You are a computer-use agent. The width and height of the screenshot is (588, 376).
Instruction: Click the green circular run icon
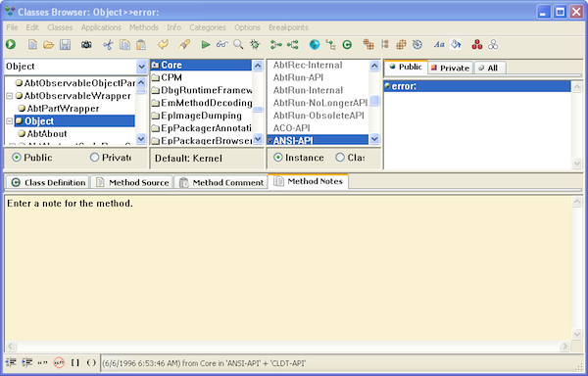coord(11,45)
